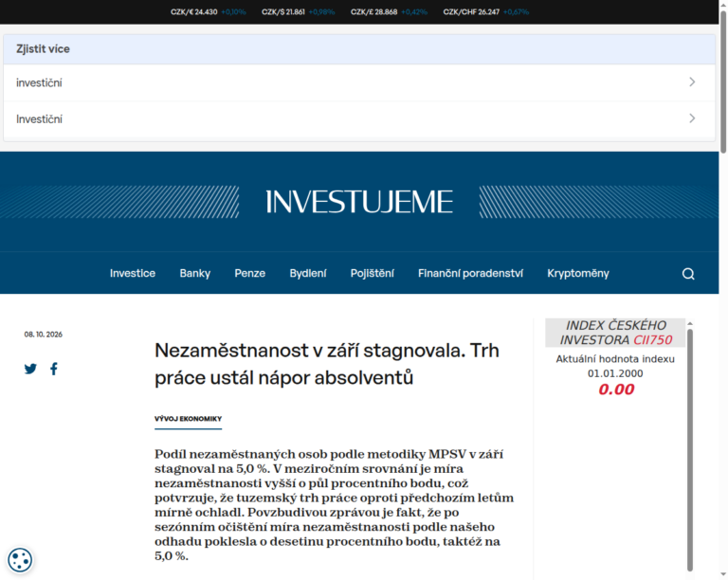Expand the capitalized 'Investiční' suggestion chevron
This screenshot has width=728, height=580.
pos(692,118)
